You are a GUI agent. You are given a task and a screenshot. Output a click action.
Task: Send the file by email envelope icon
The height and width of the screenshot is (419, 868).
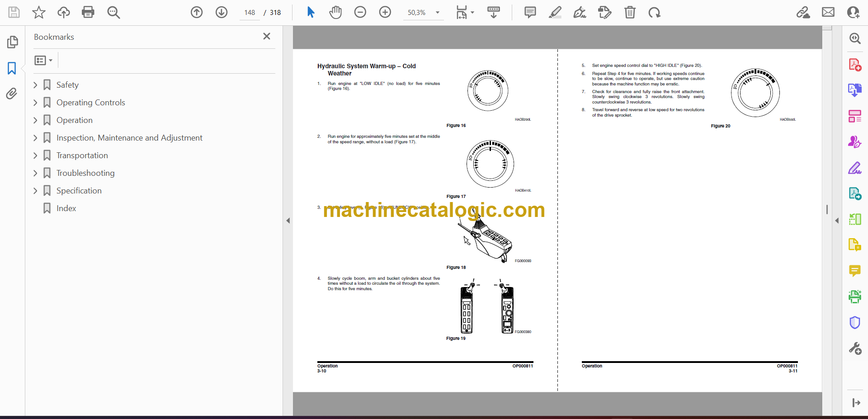pyautogui.click(x=828, y=12)
